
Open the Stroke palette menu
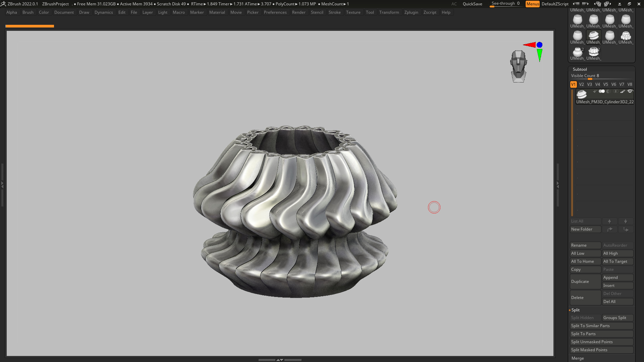[x=334, y=12]
